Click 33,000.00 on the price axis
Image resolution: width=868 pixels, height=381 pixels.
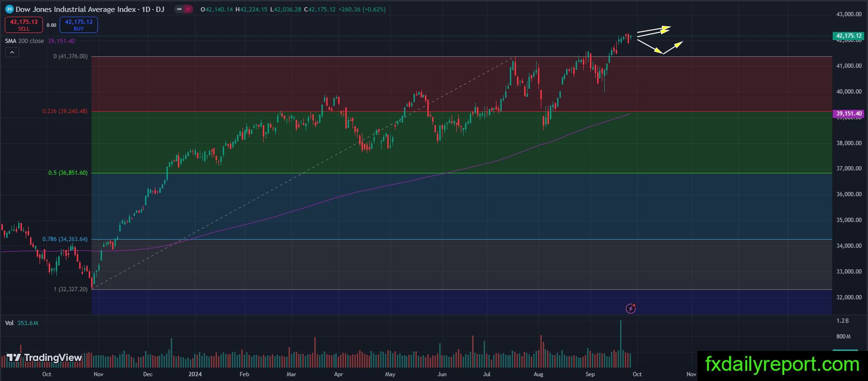click(x=849, y=272)
